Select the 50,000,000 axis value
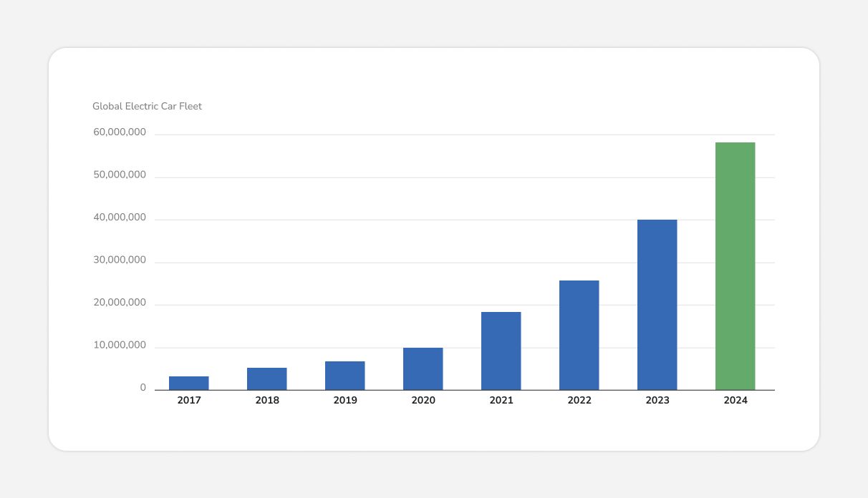868x498 pixels. (120, 175)
